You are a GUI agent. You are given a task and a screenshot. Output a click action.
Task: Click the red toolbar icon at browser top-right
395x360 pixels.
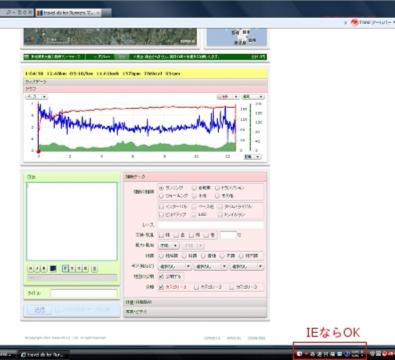[x=355, y=22]
